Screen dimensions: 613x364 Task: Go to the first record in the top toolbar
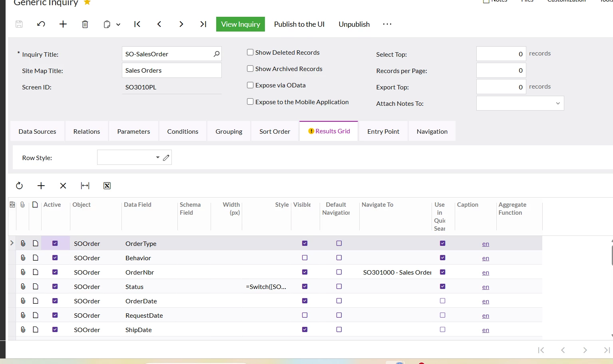pyautogui.click(x=137, y=24)
